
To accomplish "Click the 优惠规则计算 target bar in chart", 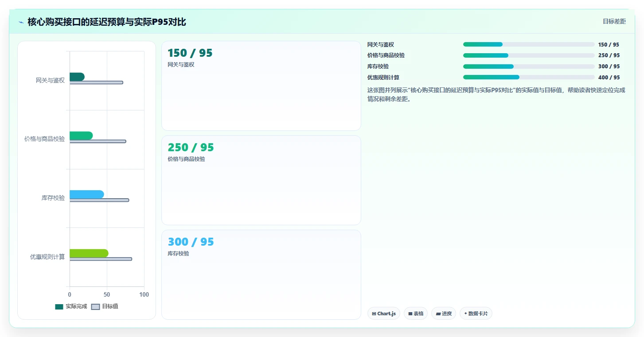I will 101,259.
